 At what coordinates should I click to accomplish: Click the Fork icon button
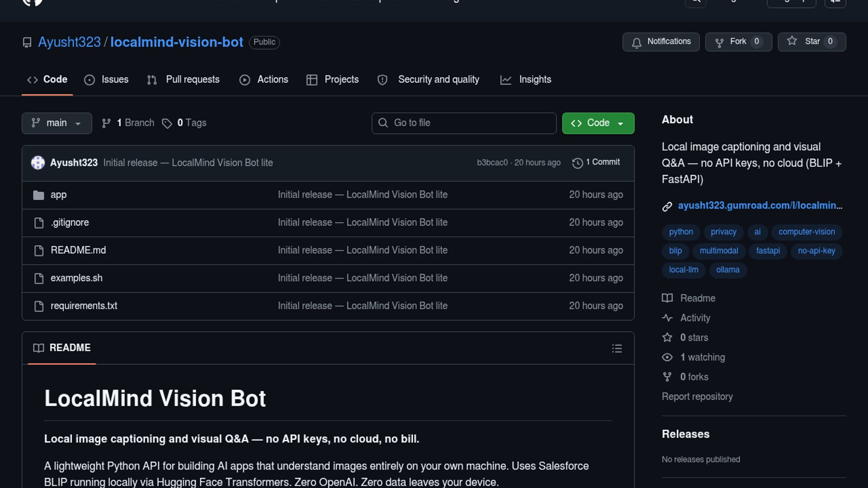tap(719, 42)
